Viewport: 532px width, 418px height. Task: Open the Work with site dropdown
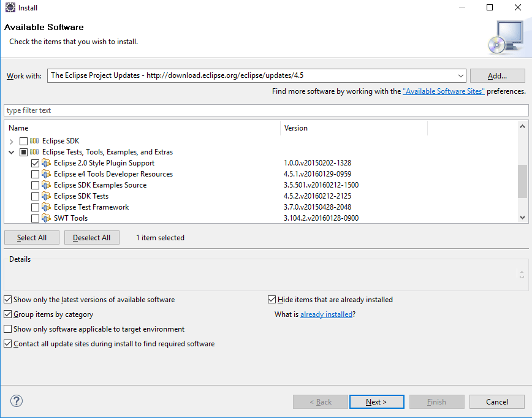(x=461, y=75)
